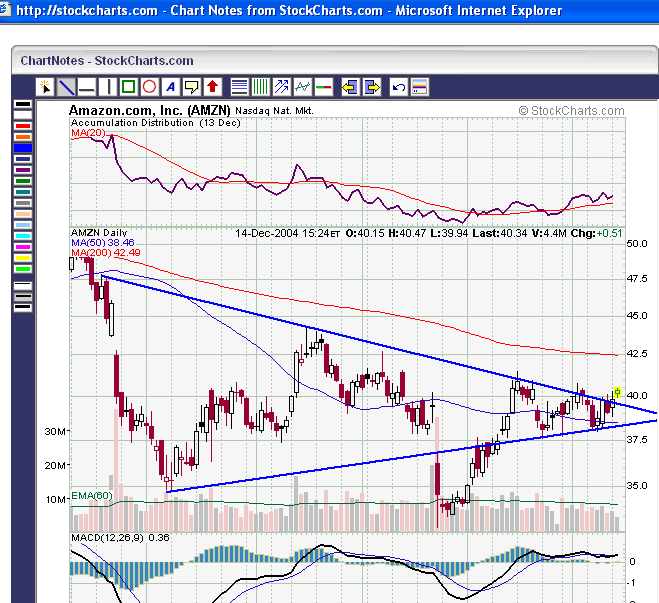The image size is (659, 603).
Task: Select the green rectangle shape tool
Action: (128, 87)
